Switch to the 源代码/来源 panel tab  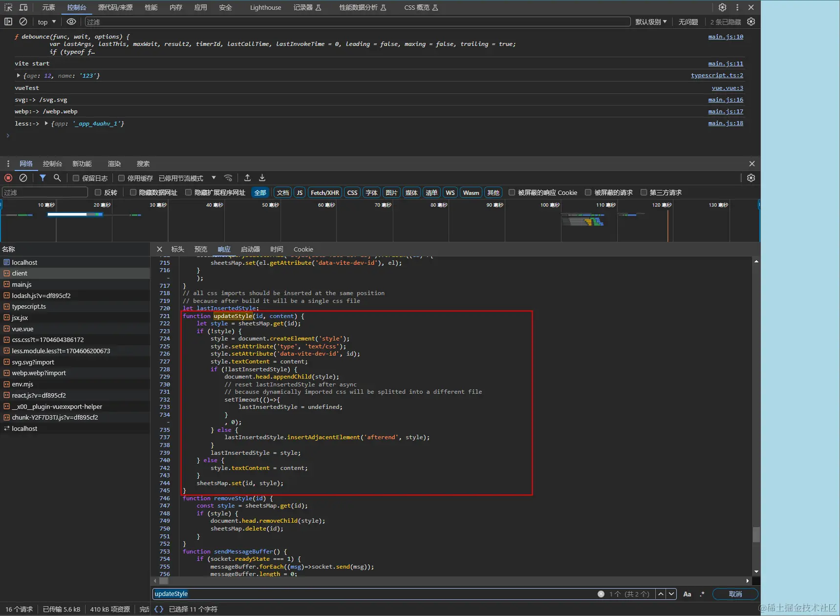tap(115, 7)
